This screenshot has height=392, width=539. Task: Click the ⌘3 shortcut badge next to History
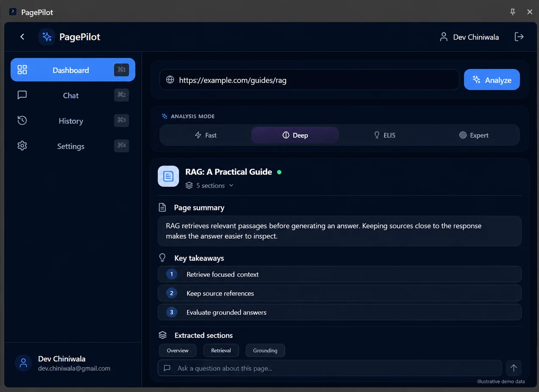click(122, 120)
